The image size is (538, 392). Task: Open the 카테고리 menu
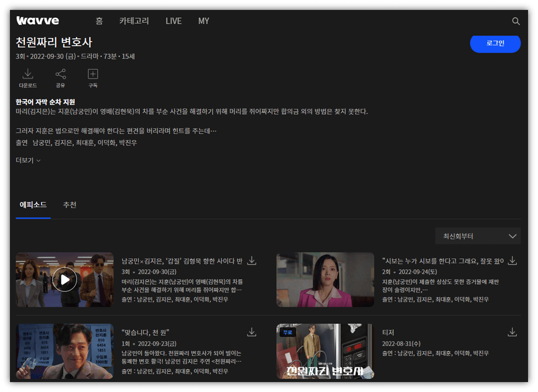[133, 21]
